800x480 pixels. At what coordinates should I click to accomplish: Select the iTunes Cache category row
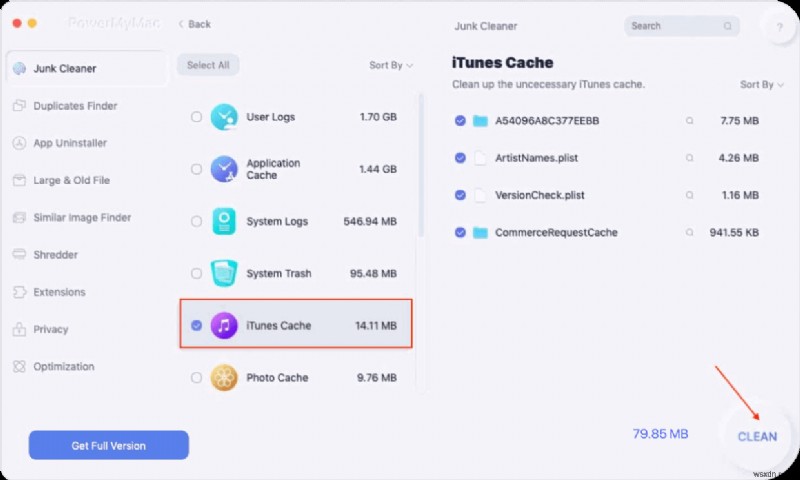point(296,324)
